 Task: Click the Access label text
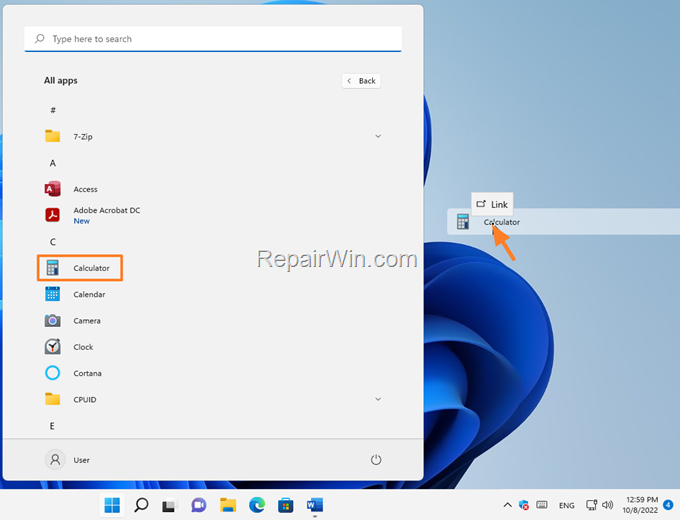[x=85, y=189]
